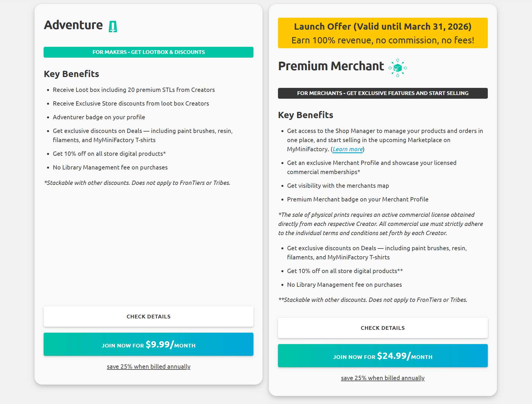Click the dark 'For Merchants' banner
Viewport: 532px width, 404px height.
[x=383, y=93]
